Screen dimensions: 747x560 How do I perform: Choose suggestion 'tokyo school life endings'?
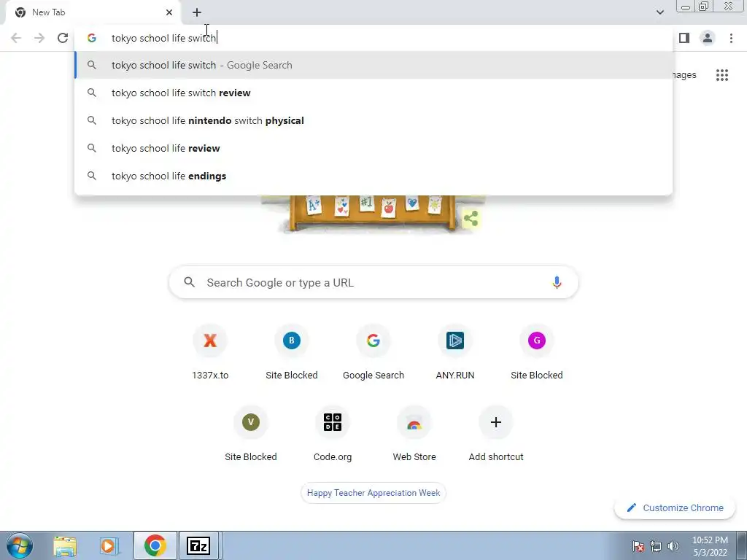[373, 176]
